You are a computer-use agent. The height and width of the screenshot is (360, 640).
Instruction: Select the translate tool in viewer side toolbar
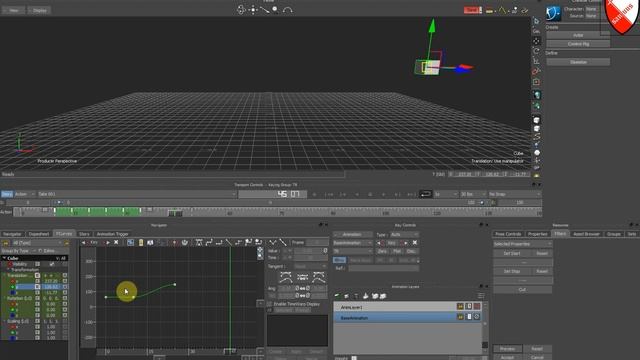pyautogui.click(x=537, y=41)
